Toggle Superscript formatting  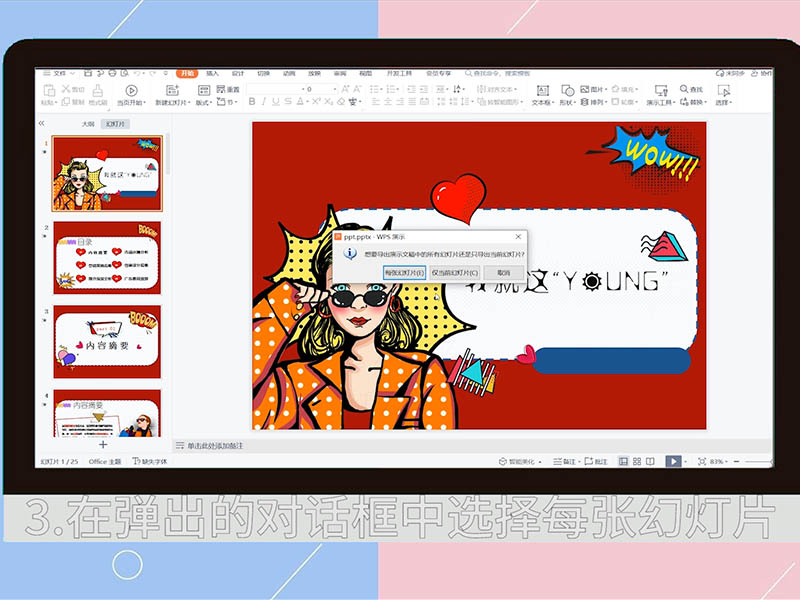(316, 102)
